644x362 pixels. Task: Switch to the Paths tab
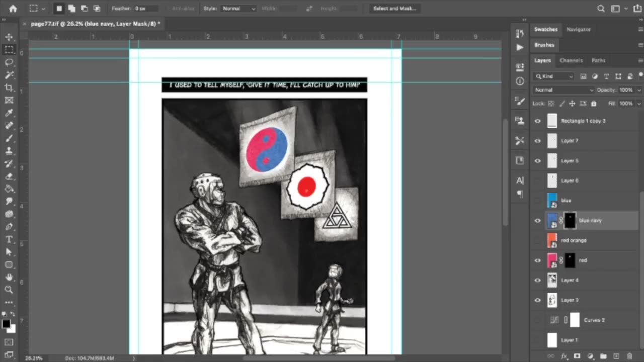[598, 60]
